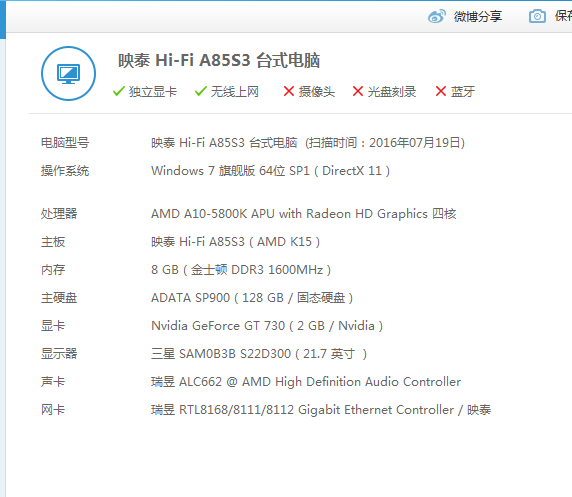Click the 主板 row label
The width and height of the screenshot is (572, 497).
coord(53,242)
